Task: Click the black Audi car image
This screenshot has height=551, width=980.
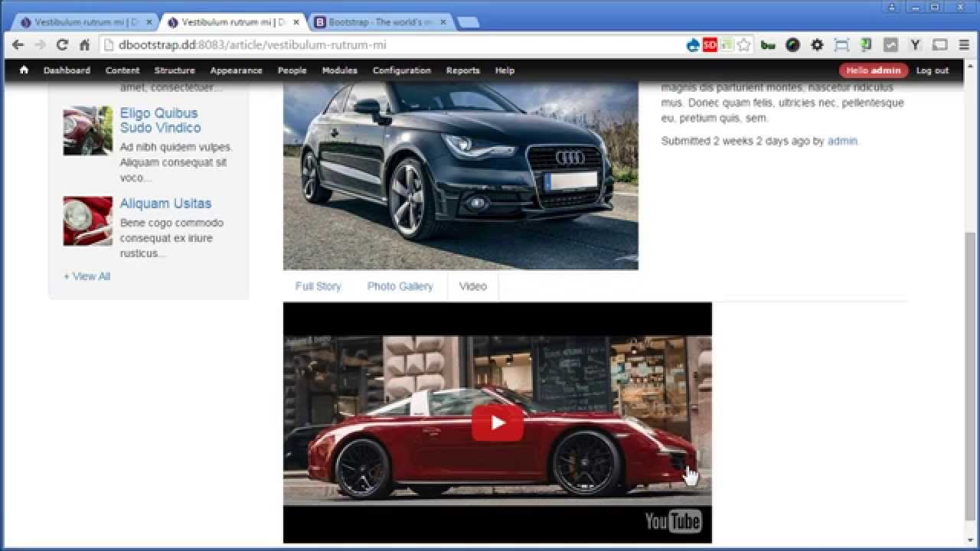Action: [x=460, y=174]
